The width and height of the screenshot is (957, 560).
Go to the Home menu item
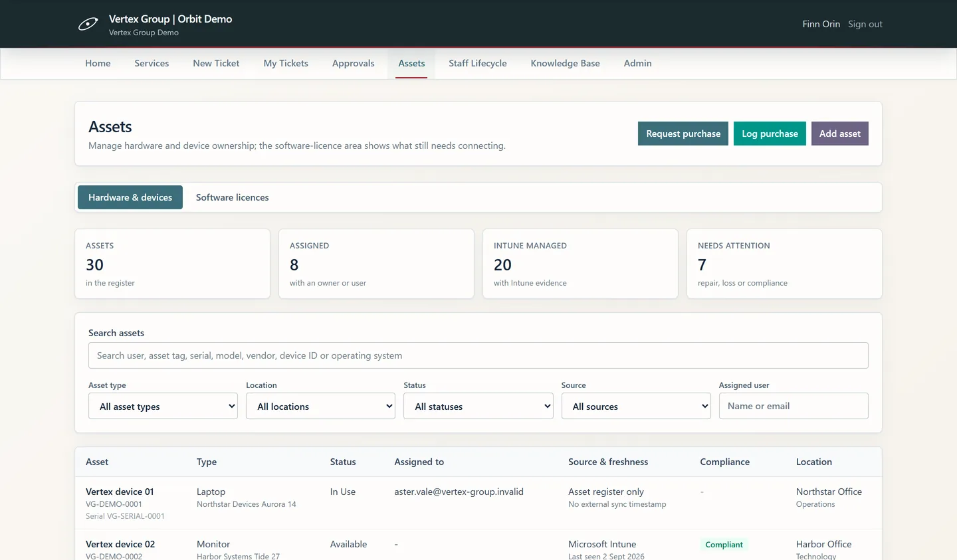click(x=98, y=63)
